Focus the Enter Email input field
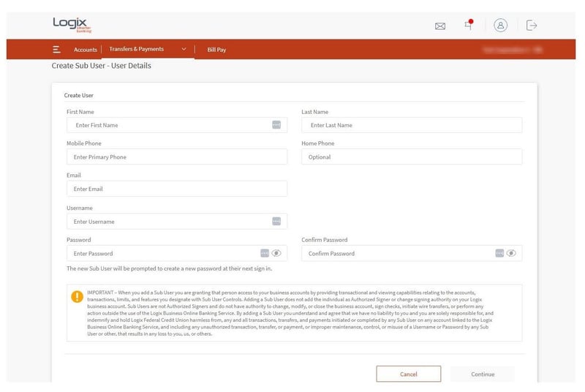This screenshot has height=392, width=585. tap(176, 189)
